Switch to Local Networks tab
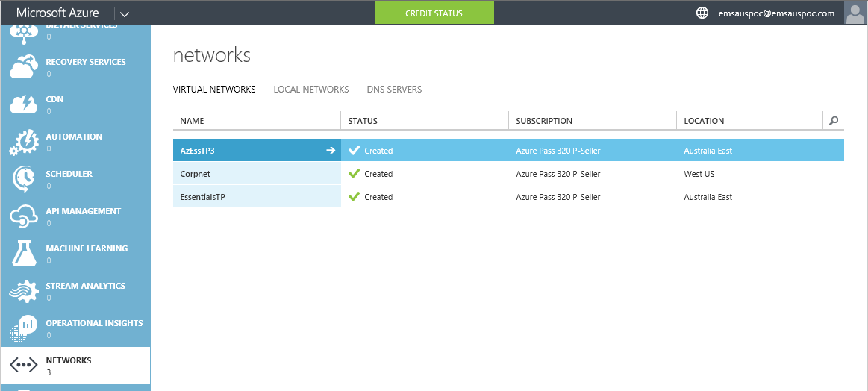This screenshot has width=868, height=391. pos(311,89)
